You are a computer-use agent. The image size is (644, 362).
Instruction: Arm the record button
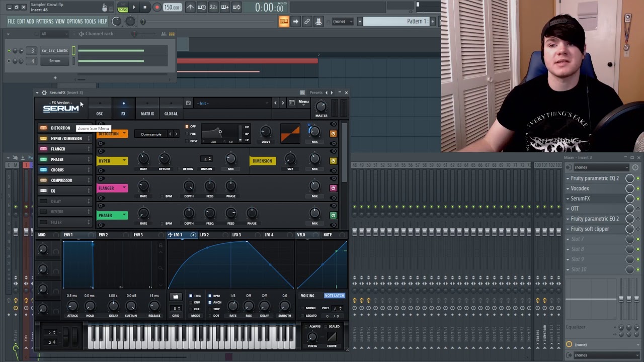coord(156,8)
